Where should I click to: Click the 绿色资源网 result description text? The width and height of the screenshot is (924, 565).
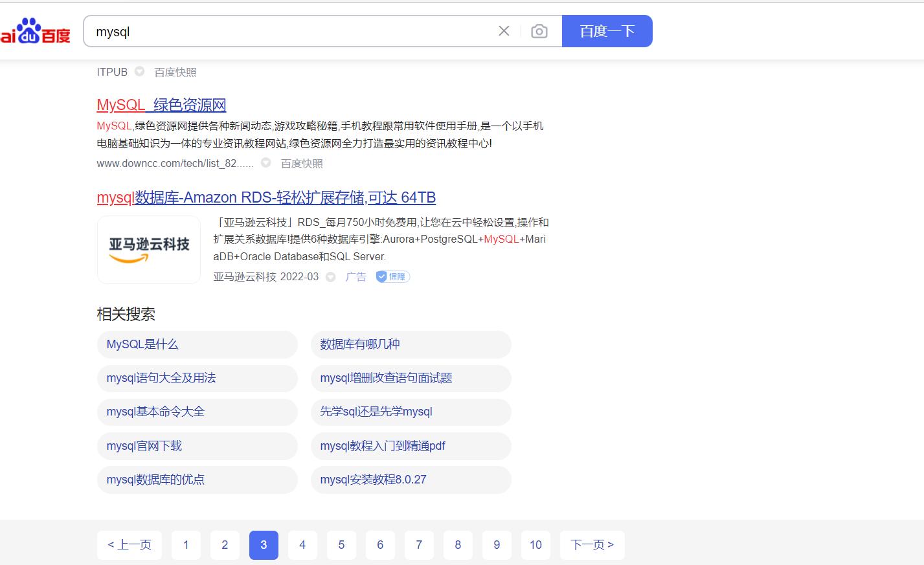pos(320,135)
